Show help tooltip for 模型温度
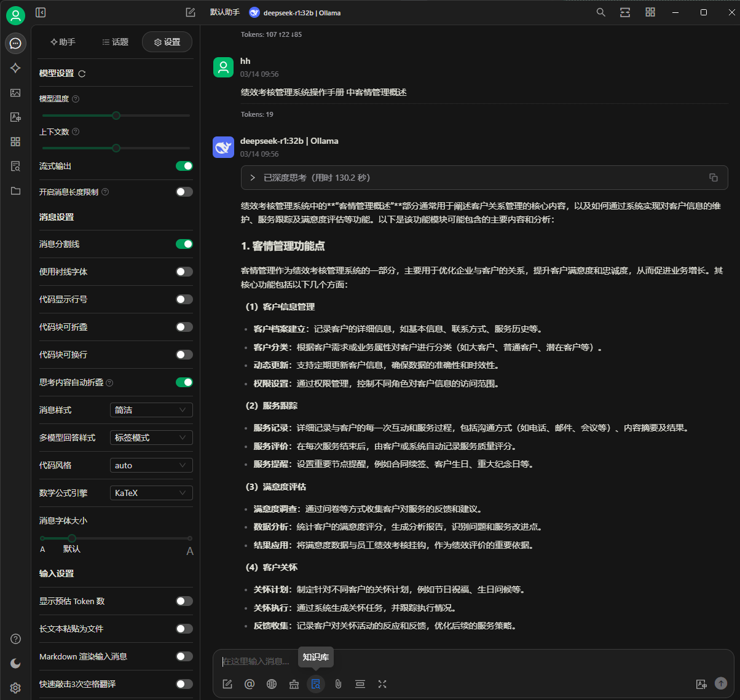The width and height of the screenshot is (740, 700). (x=76, y=99)
